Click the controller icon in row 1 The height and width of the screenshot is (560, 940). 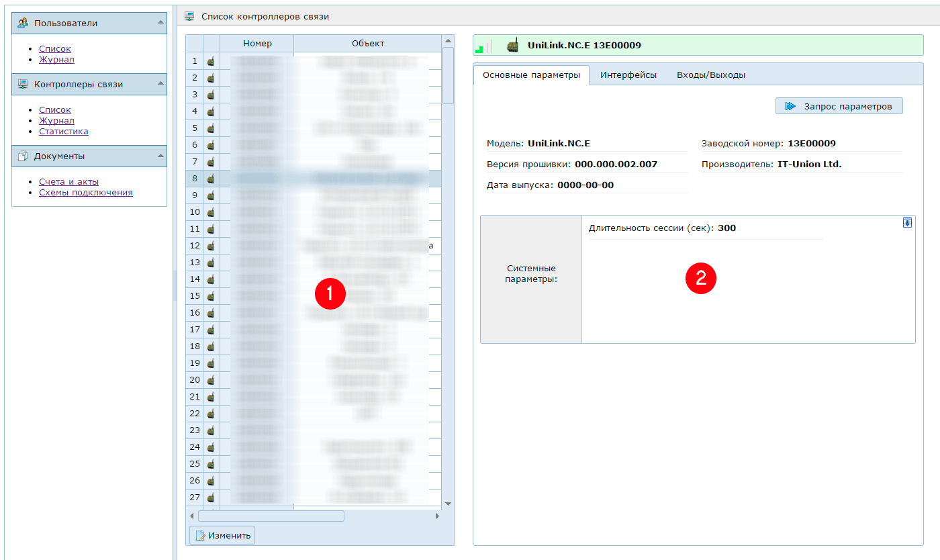(x=211, y=61)
